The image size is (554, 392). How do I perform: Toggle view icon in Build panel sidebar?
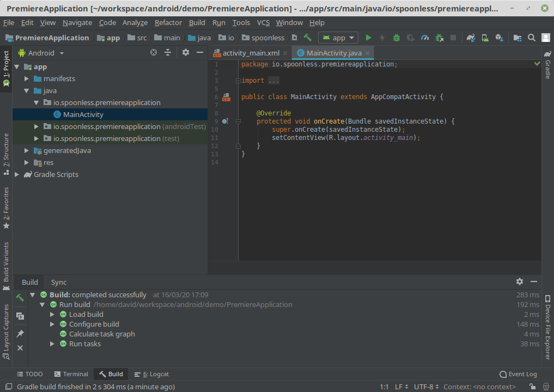20,316
